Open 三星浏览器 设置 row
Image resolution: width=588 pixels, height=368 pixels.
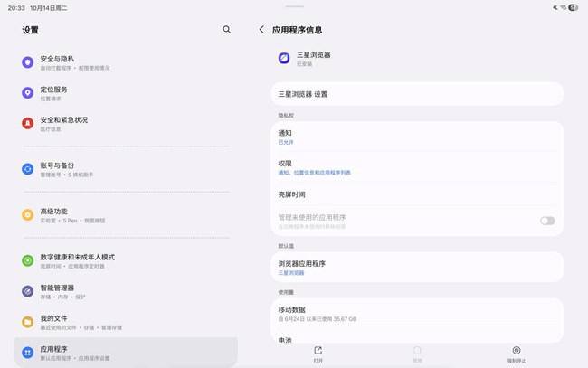[416, 94]
